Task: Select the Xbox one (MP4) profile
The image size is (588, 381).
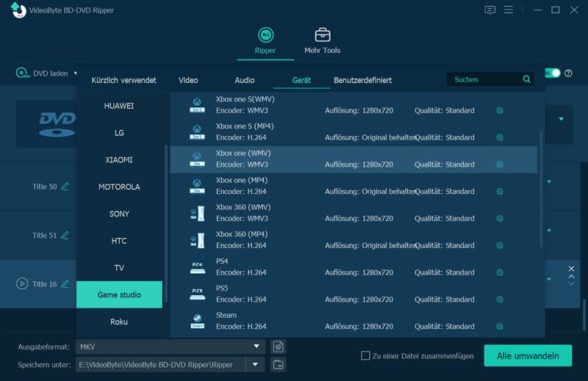Action: [354, 186]
